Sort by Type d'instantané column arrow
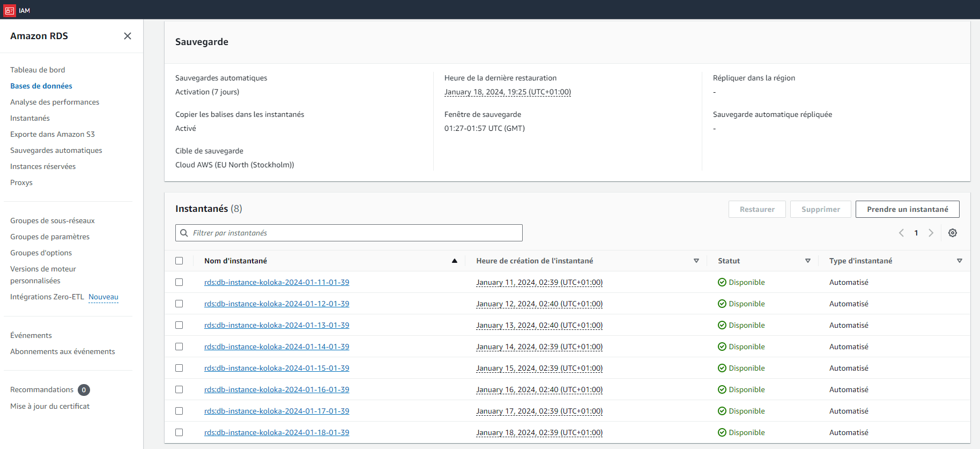Image resolution: width=980 pixels, height=449 pixels. coord(960,261)
